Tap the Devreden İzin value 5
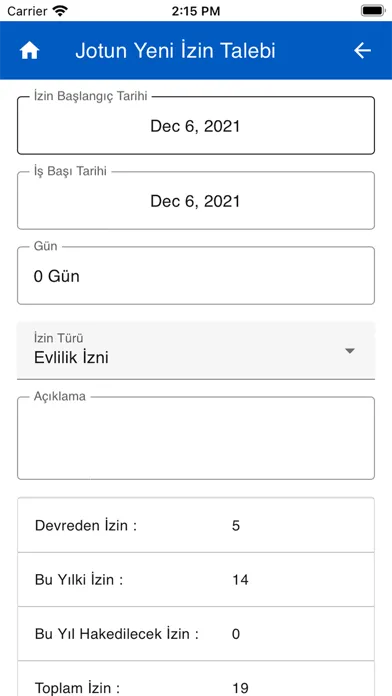The width and height of the screenshot is (392, 696). pyautogui.click(x=236, y=526)
